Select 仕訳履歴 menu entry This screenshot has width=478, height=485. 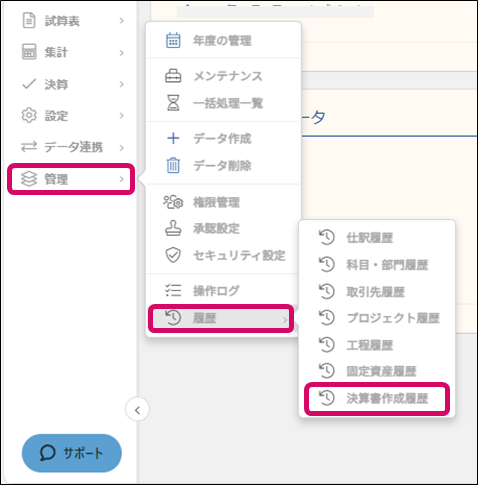[377, 238]
